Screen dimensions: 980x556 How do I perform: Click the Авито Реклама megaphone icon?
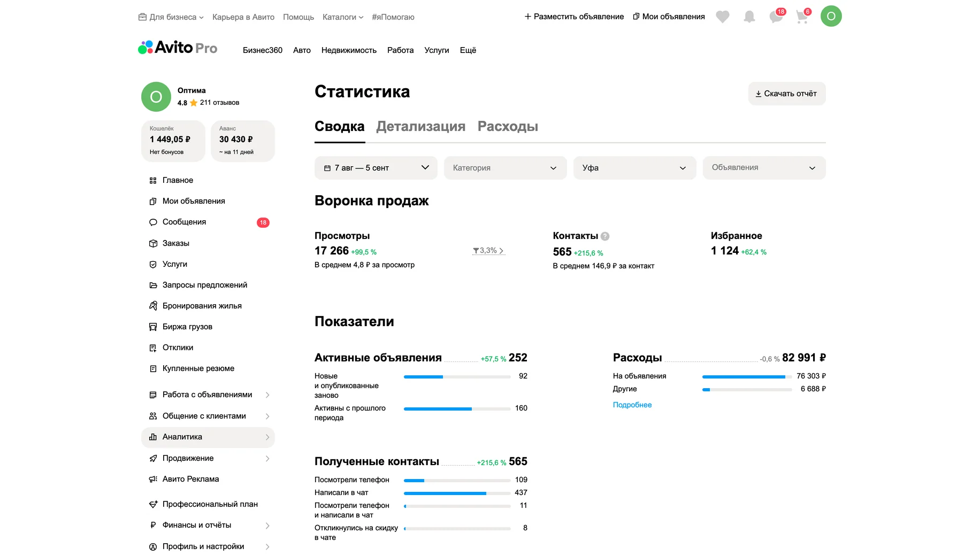coord(153,480)
